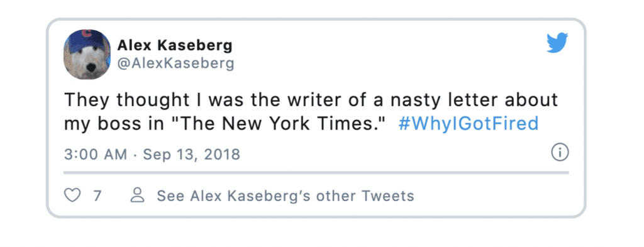644x247 pixels.
Task: Click "The New York Times." quoted text
Action: tap(282, 123)
